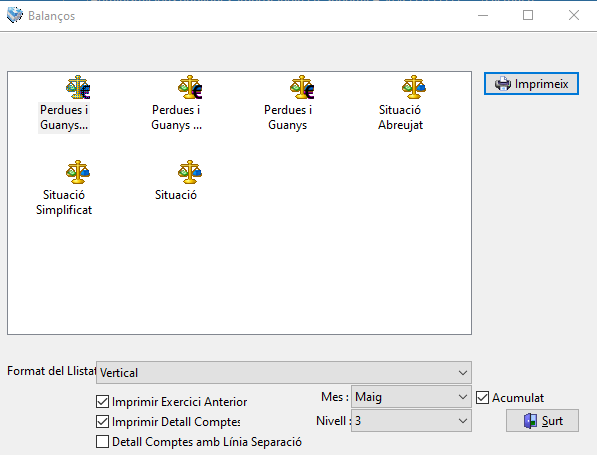Image resolution: width=597 pixels, height=455 pixels.
Task: Select the Situació Abreujat balance icon
Action: point(414,87)
